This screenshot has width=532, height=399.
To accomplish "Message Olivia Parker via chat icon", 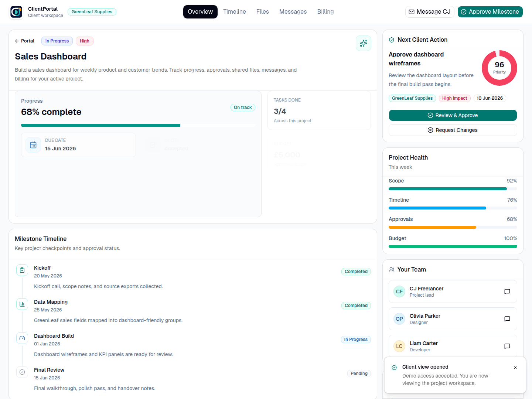I will (x=507, y=319).
